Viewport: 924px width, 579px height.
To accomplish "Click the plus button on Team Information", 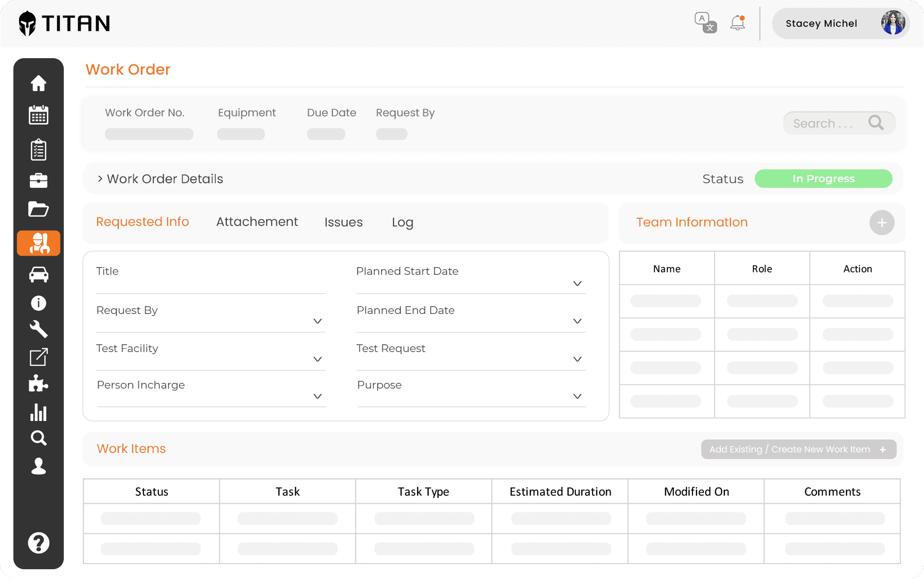I will [882, 222].
